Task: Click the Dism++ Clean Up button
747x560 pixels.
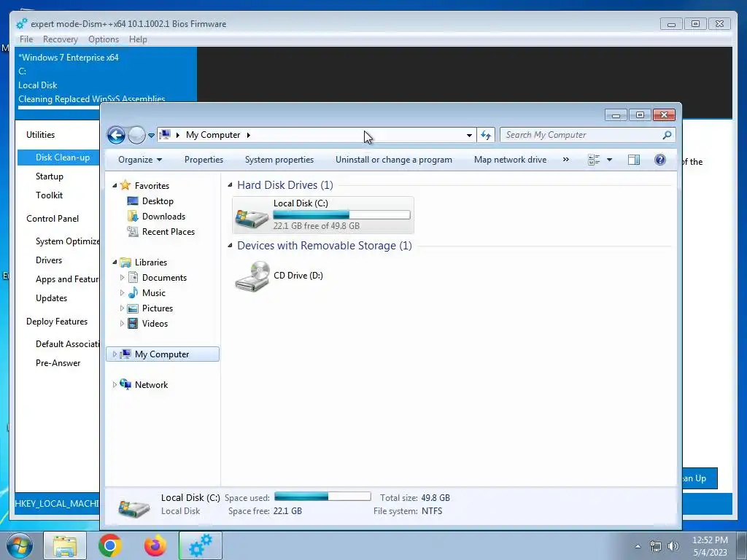Action: click(700, 478)
